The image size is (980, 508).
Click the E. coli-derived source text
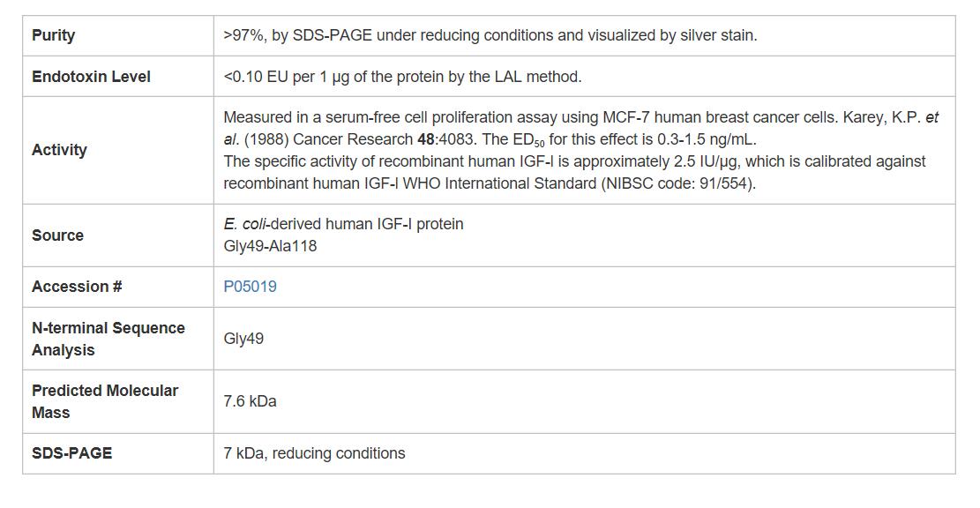click(x=343, y=224)
